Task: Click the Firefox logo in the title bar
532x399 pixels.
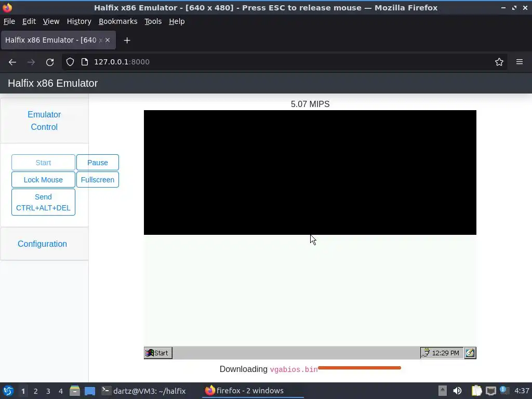Action: click(7, 7)
